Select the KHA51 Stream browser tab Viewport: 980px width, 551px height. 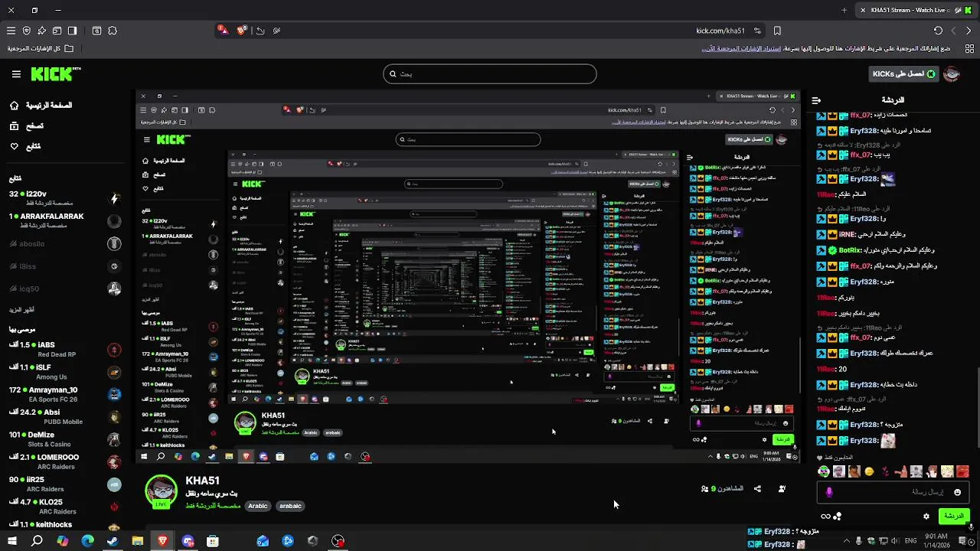pos(915,10)
